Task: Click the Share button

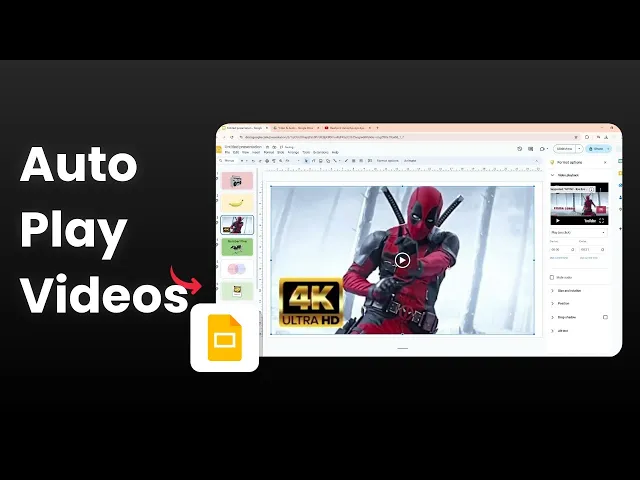Action: tap(597, 149)
